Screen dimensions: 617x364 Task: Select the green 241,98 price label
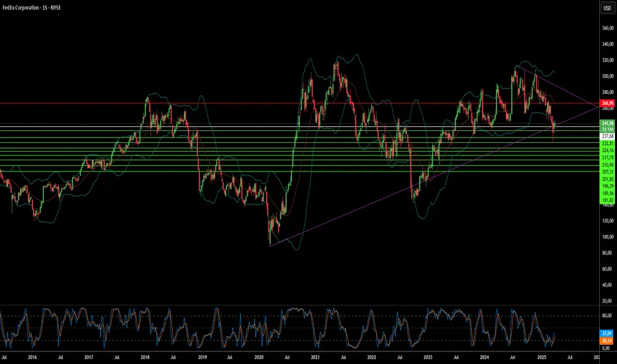click(608, 123)
